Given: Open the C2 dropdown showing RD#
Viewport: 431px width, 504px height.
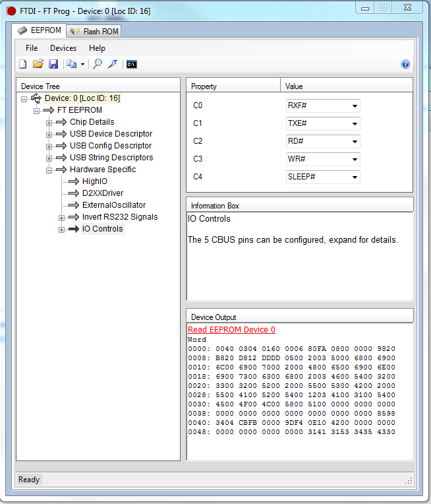Looking at the screenshot, I should click(x=323, y=141).
